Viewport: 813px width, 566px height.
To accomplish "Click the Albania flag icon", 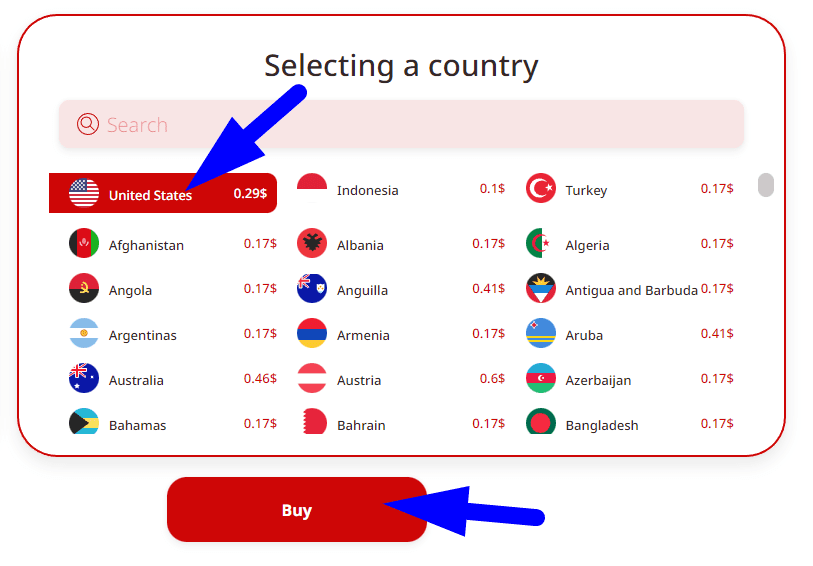I will [x=312, y=243].
